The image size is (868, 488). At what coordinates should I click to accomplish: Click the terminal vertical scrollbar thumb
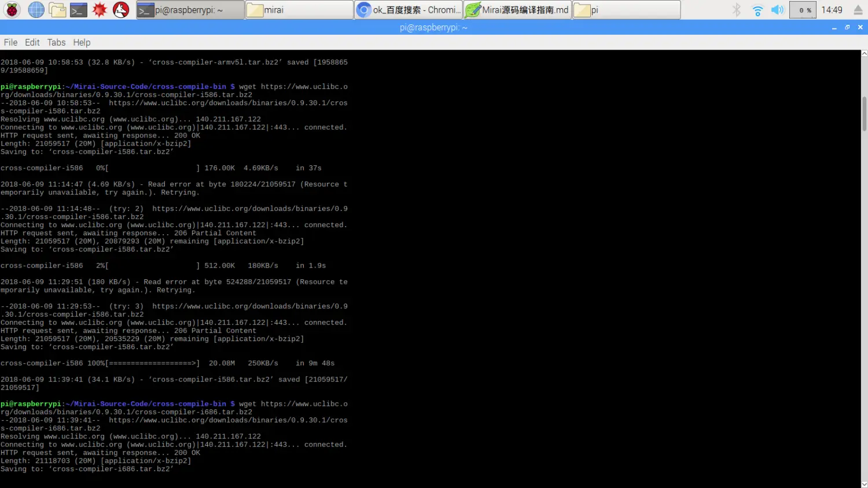865,114
